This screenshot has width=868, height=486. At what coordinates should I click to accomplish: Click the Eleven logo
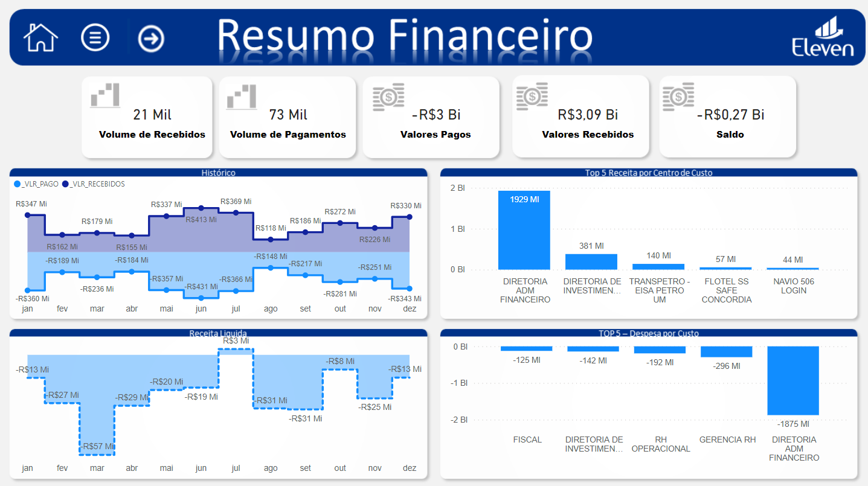click(823, 39)
